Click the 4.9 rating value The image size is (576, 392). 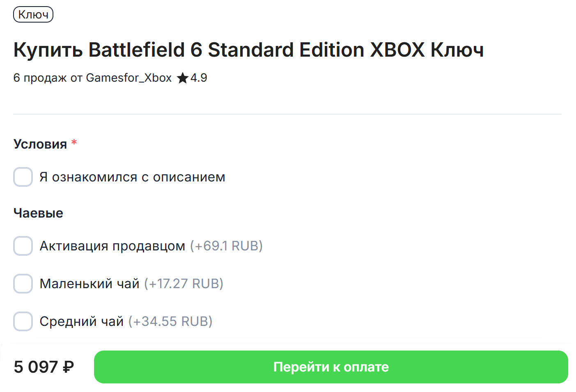click(x=199, y=78)
